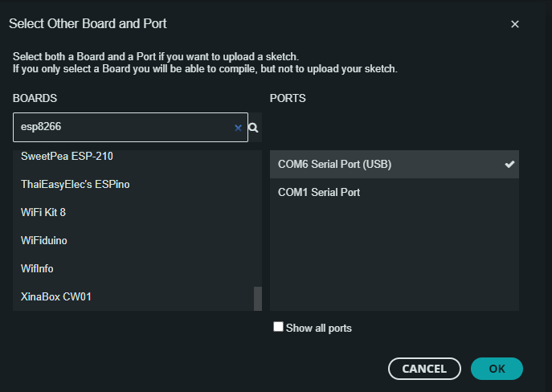
Task: Cancel the board selection dialog
Action: [x=424, y=369]
